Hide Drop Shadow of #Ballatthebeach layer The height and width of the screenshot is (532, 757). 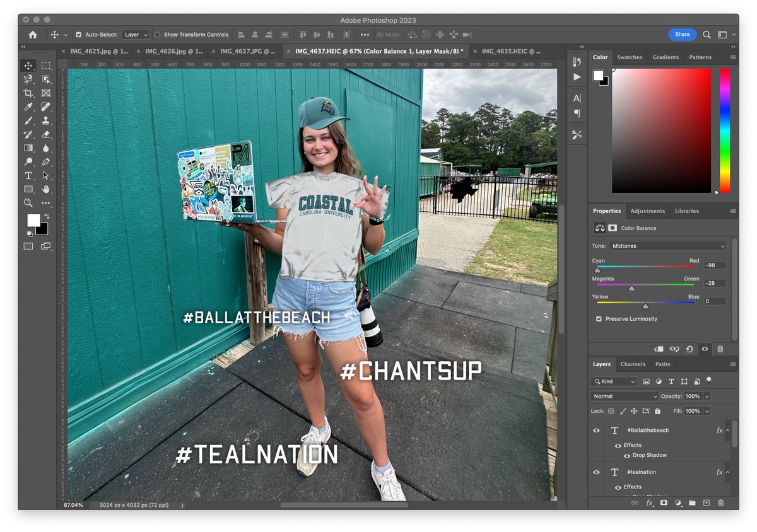(627, 456)
